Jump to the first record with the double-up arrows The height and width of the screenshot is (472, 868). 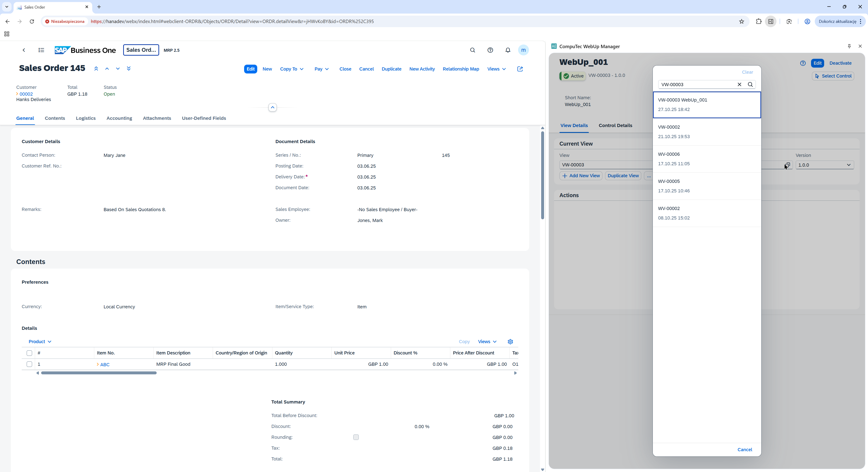tap(96, 69)
